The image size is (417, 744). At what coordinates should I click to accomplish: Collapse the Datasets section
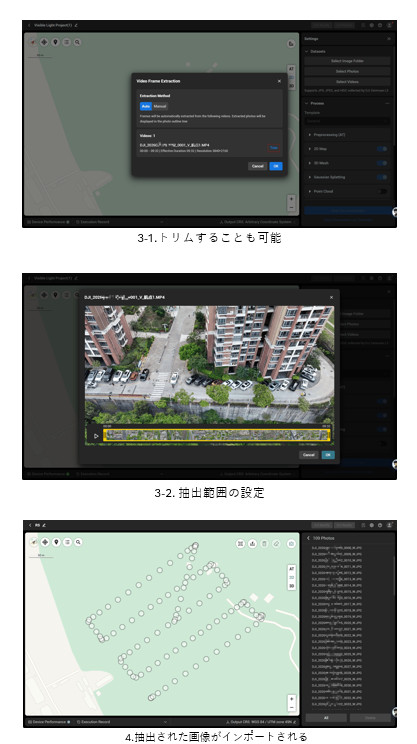click(x=306, y=51)
